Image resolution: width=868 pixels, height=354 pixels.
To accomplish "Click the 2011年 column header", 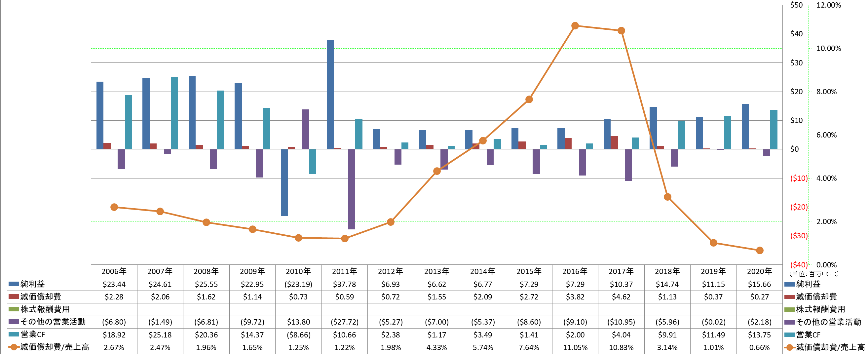I will coord(344,271).
